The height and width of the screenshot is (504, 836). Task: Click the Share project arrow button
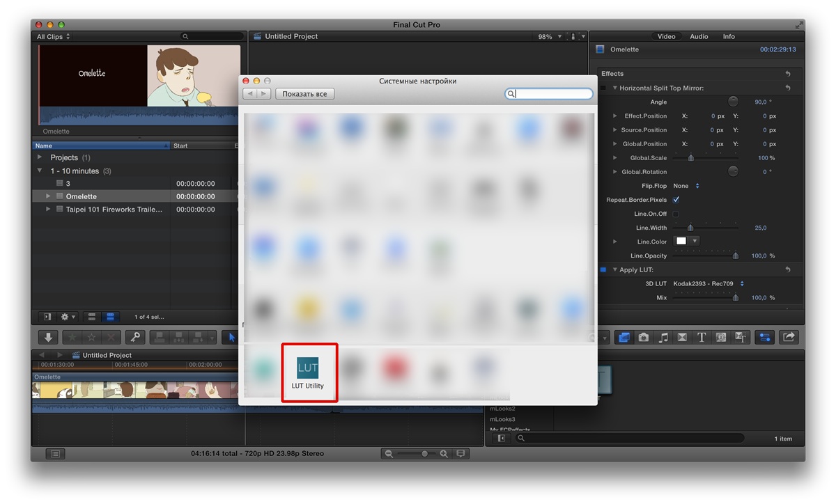click(788, 337)
